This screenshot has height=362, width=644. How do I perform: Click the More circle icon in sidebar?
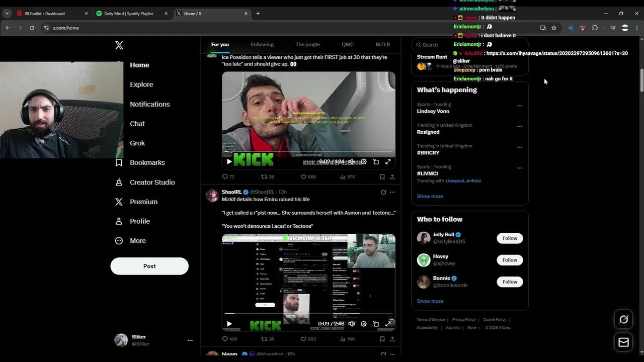coord(119,241)
